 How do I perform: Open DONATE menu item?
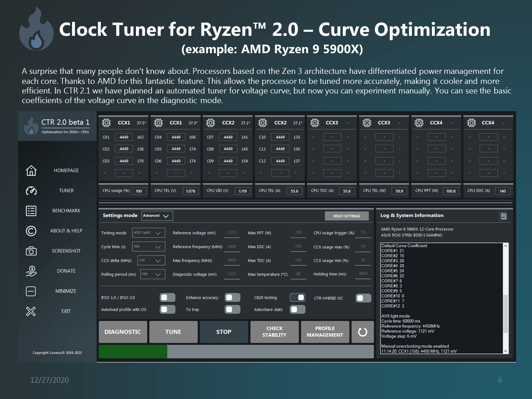point(66,271)
